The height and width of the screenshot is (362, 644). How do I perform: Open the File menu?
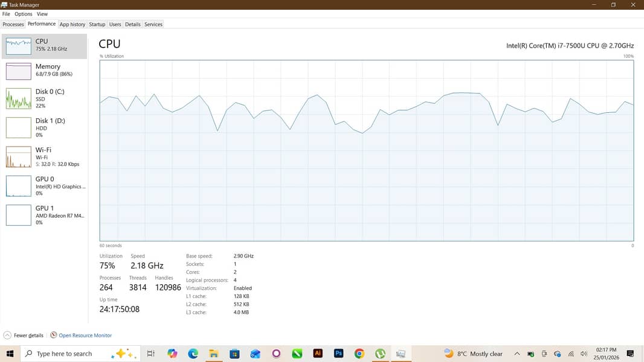(6, 14)
